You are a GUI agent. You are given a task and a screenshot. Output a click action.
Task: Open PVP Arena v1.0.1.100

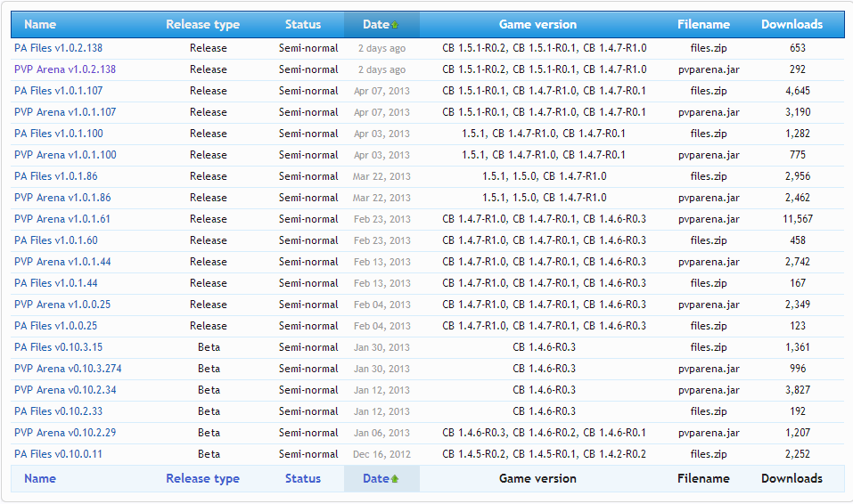click(x=65, y=155)
